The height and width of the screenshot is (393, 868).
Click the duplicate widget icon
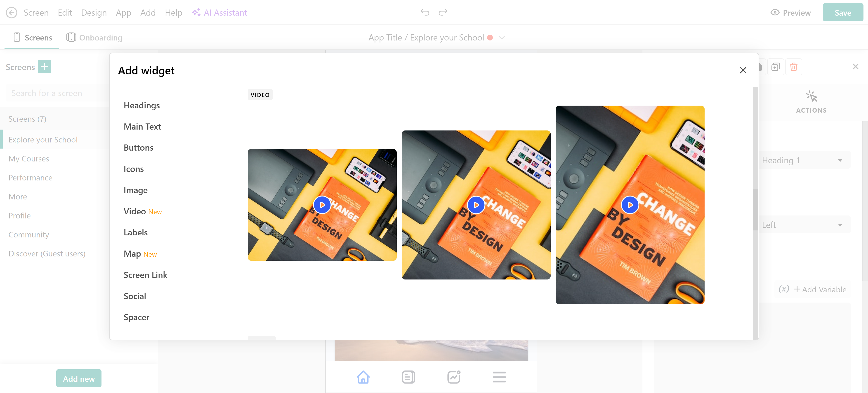point(775,67)
